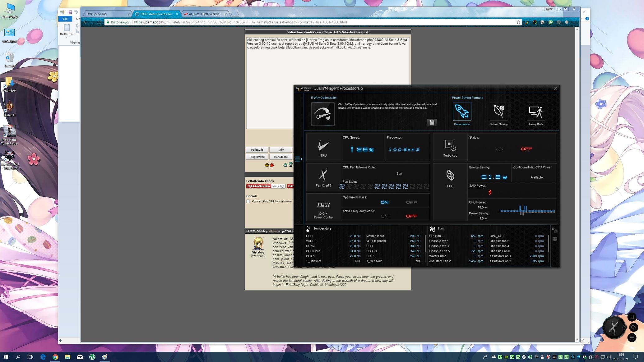Select the Power Saving leaf icon
This screenshot has height=362, width=644.
[x=499, y=111]
